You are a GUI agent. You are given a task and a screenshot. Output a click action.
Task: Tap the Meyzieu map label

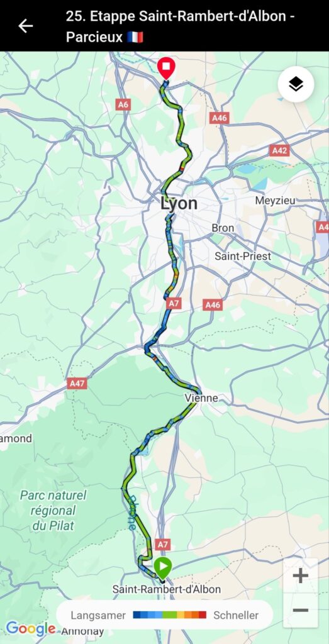pos(275,201)
